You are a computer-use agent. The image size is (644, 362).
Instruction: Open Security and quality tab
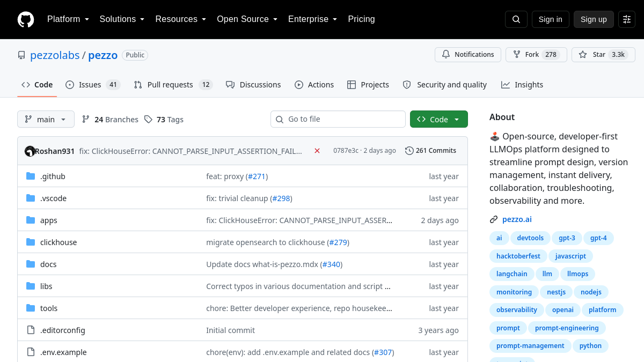point(445,85)
